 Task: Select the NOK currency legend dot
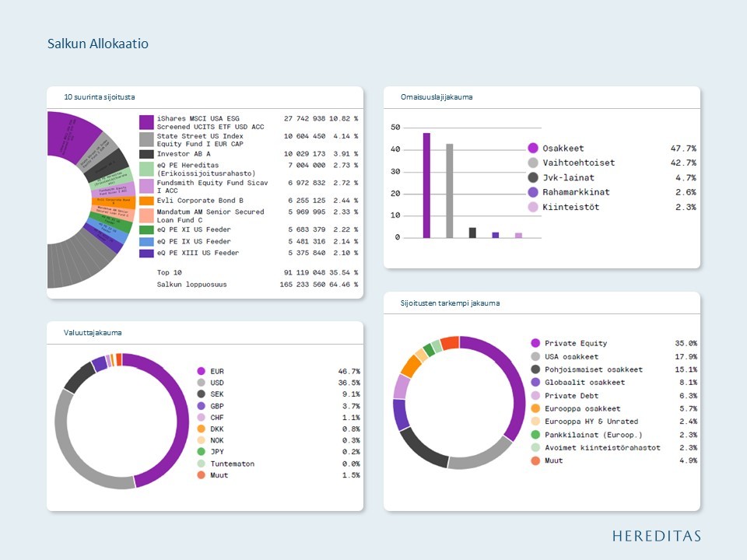point(201,440)
